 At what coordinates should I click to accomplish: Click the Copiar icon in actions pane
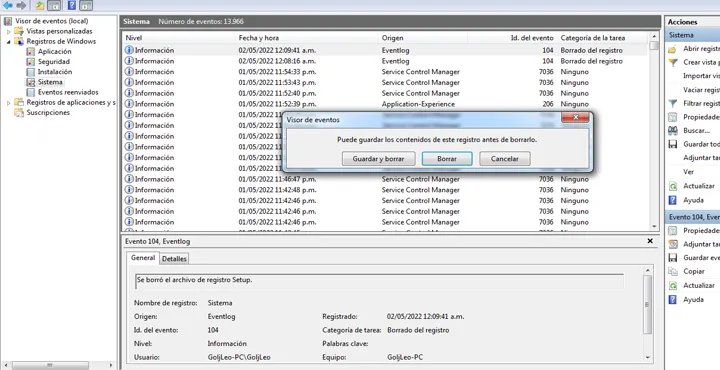[673, 271]
